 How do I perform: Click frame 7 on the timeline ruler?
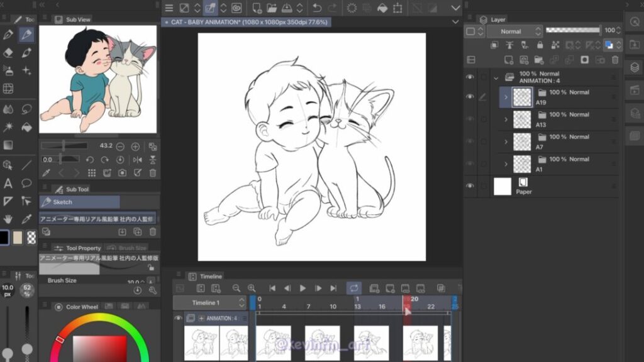308,307
